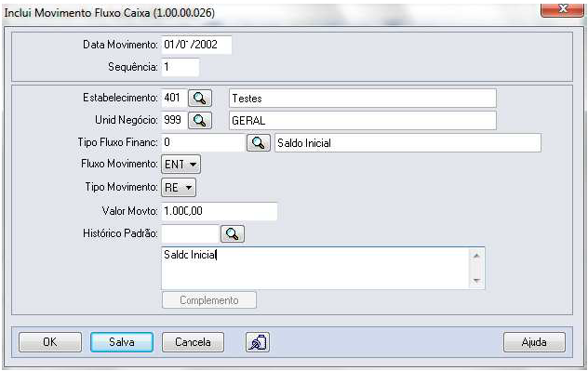Open Ajuda help button

coord(534,342)
